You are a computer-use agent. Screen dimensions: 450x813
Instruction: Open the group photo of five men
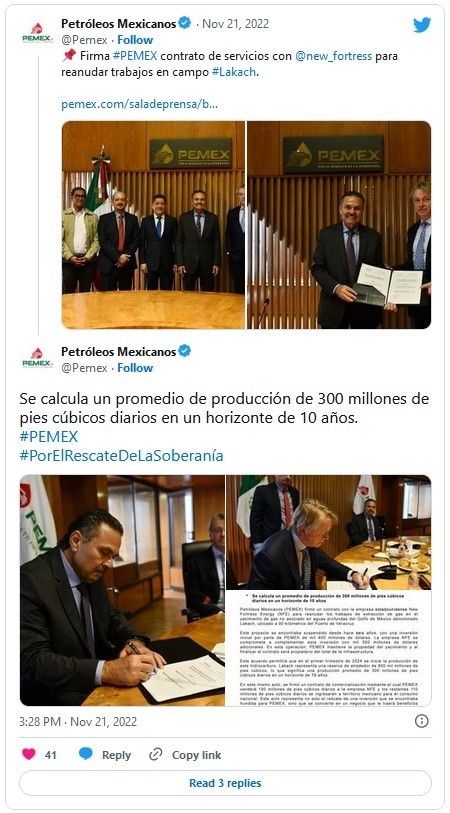153,225
